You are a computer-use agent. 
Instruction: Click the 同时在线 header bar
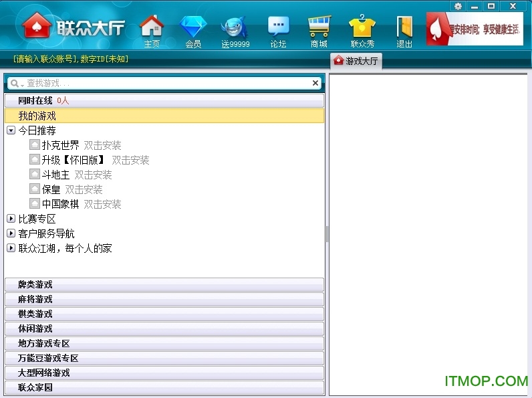(164, 100)
